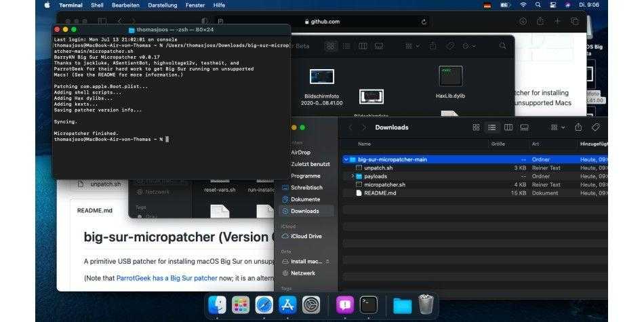Select the micropatcher.sh file in Downloads
Screen dimensions: 644x322
(384, 184)
